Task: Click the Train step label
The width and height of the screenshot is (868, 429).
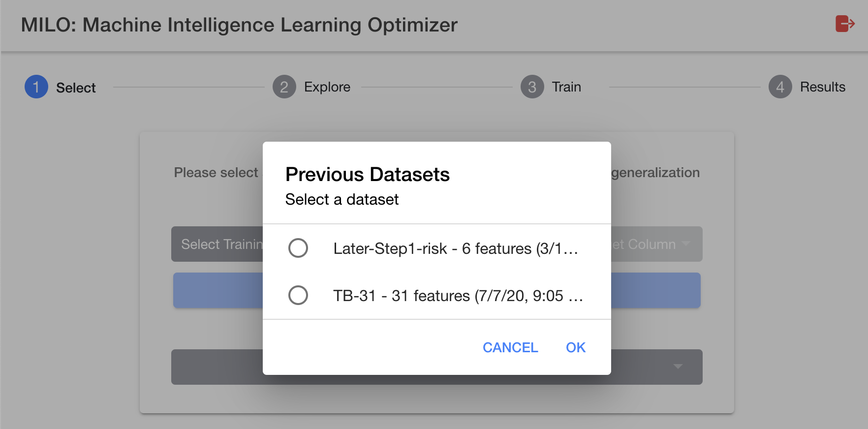Action: click(x=566, y=87)
